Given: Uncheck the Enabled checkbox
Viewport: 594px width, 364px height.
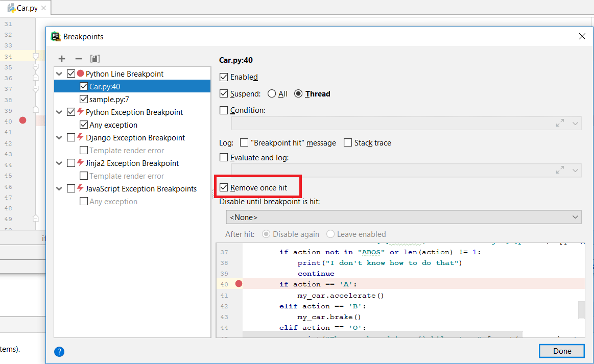Looking at the screenshot, I should pos(224,77).
